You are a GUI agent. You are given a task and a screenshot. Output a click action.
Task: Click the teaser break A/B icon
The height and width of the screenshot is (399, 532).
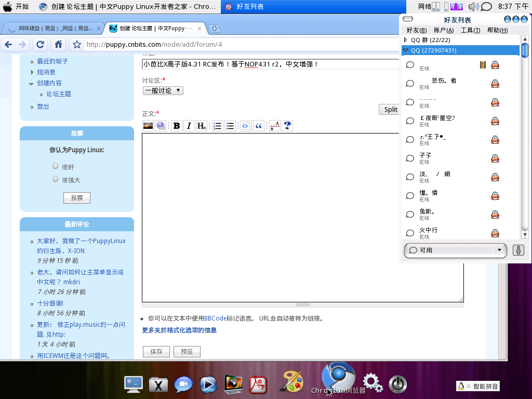pyautogui.click(x=274, y=126)
